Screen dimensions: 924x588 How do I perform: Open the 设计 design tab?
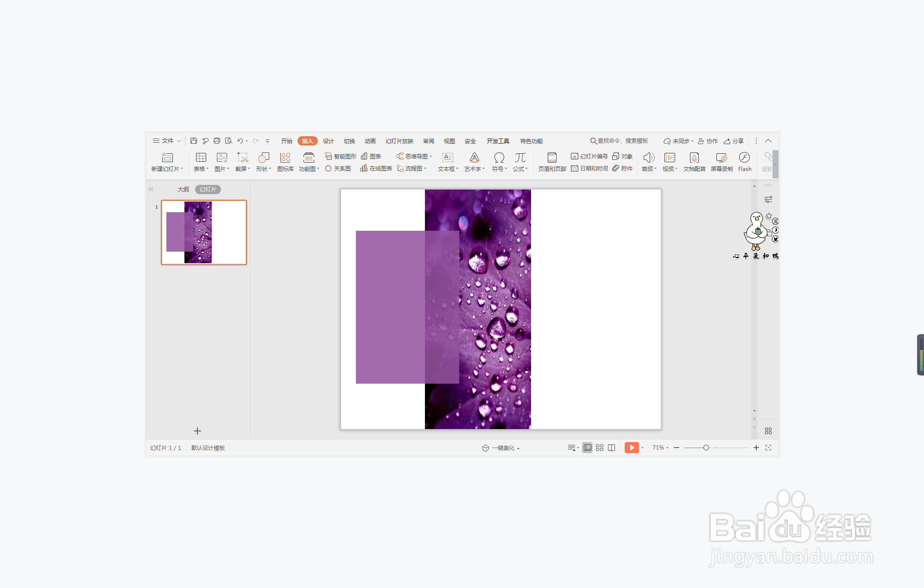coord(328,141)
